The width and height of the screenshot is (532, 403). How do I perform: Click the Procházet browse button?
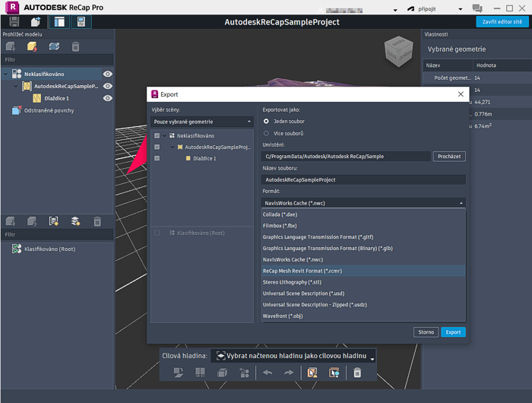point(449,157)
